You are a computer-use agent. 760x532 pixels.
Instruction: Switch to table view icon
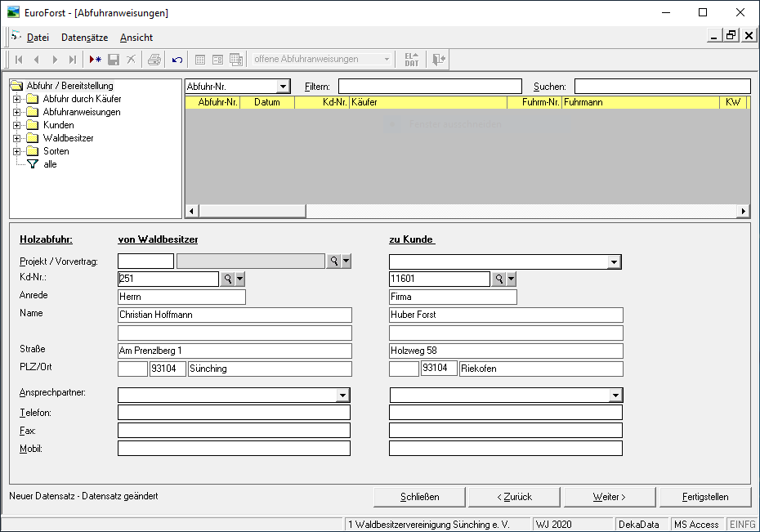199,60
